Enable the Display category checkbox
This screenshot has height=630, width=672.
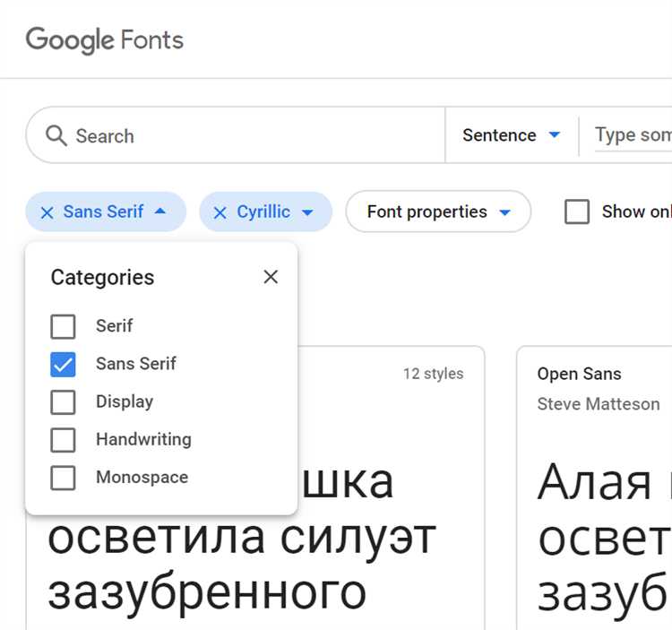pos(63,402)
